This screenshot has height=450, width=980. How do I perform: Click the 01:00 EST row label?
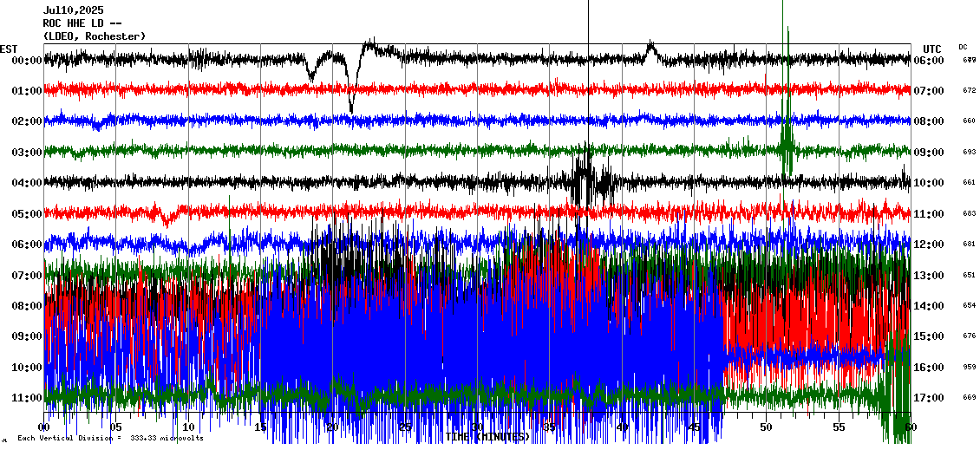[x=28, y=91]
